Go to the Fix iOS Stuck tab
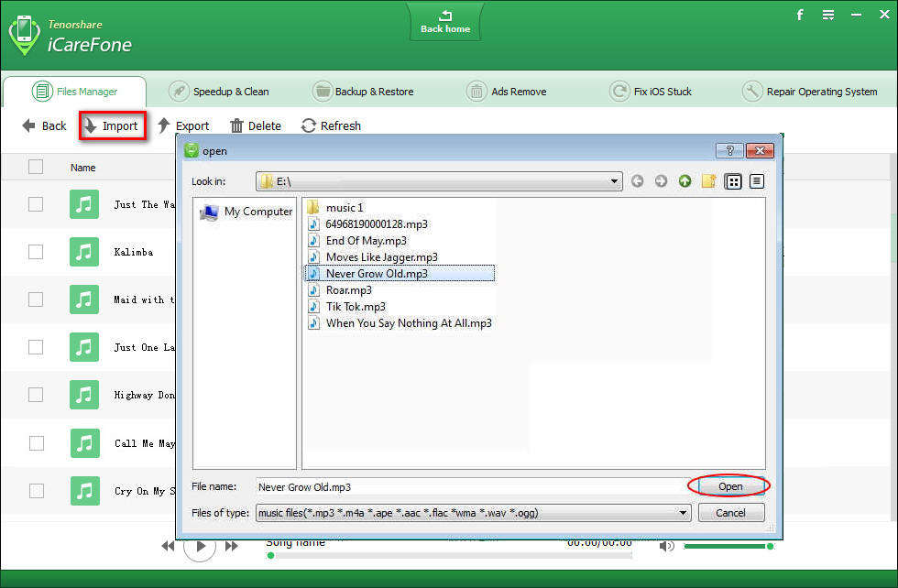898x588 pixels. pos(651,92)
